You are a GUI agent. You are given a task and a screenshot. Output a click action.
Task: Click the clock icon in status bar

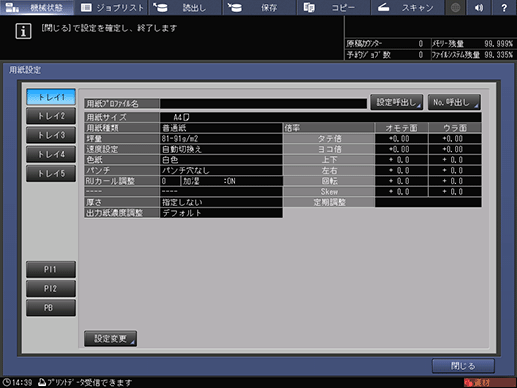pyautogui.click(x=6, y=382)
